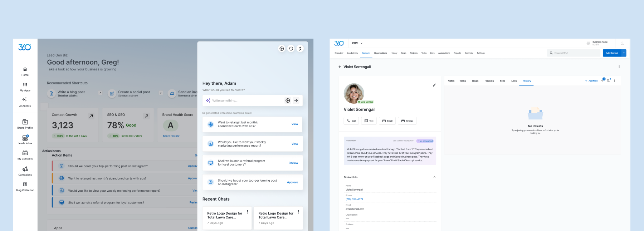Open the history filter icon with badge
This screenshot has width=644, height=231.
[602, 81]
